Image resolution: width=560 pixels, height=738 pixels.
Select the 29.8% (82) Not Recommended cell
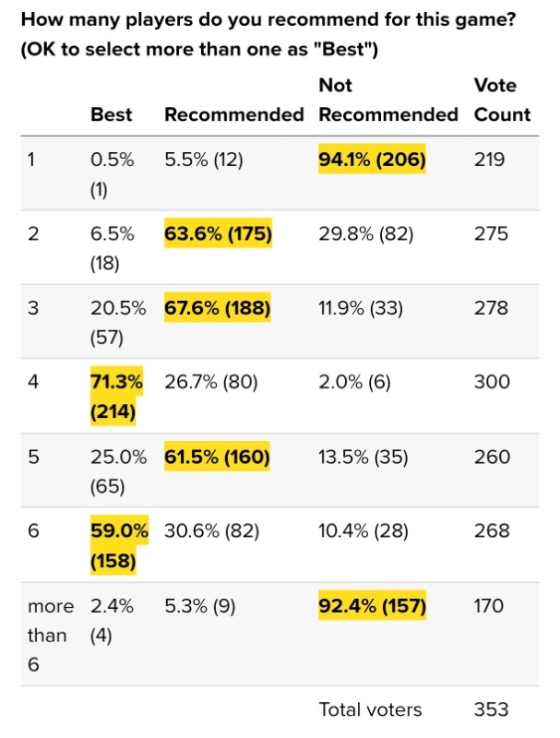(365, 234)
